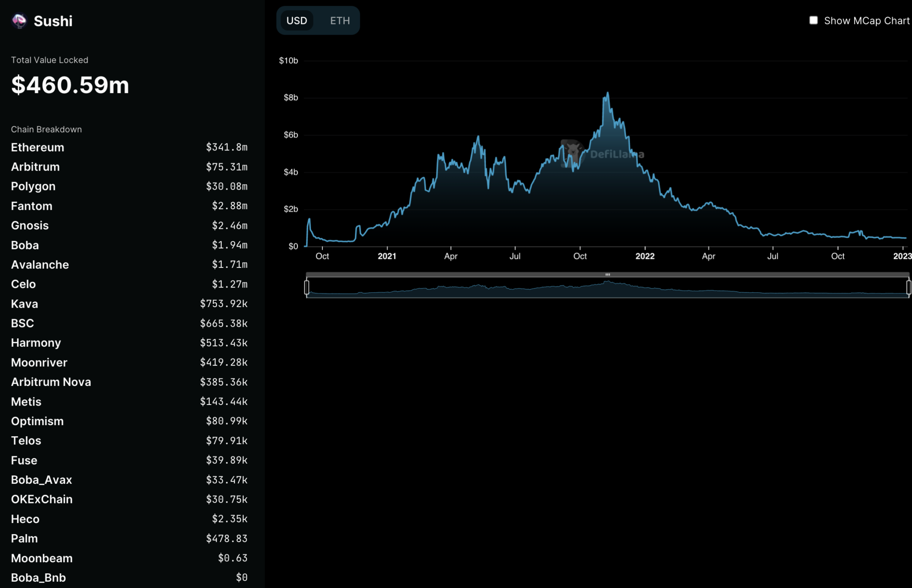Click the Ethereum chain row
The width and height of the screenshot is (912, 588).
[x=38, y=147]
